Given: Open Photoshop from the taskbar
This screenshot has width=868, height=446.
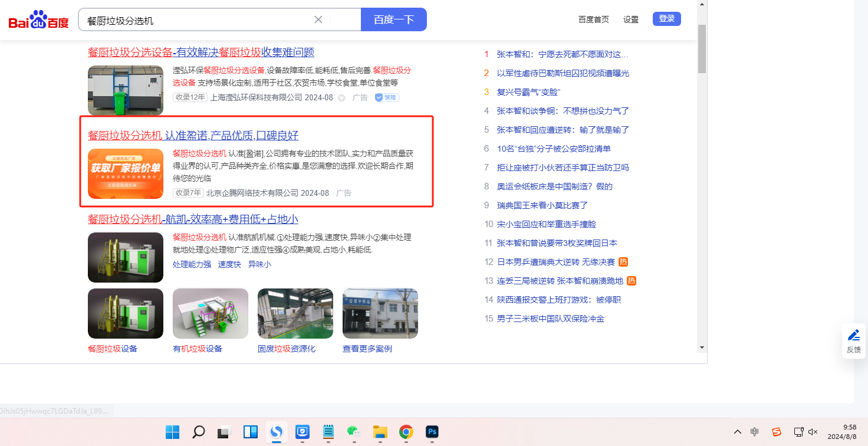Looking at the screenshot, I should [x=432, y=432].
